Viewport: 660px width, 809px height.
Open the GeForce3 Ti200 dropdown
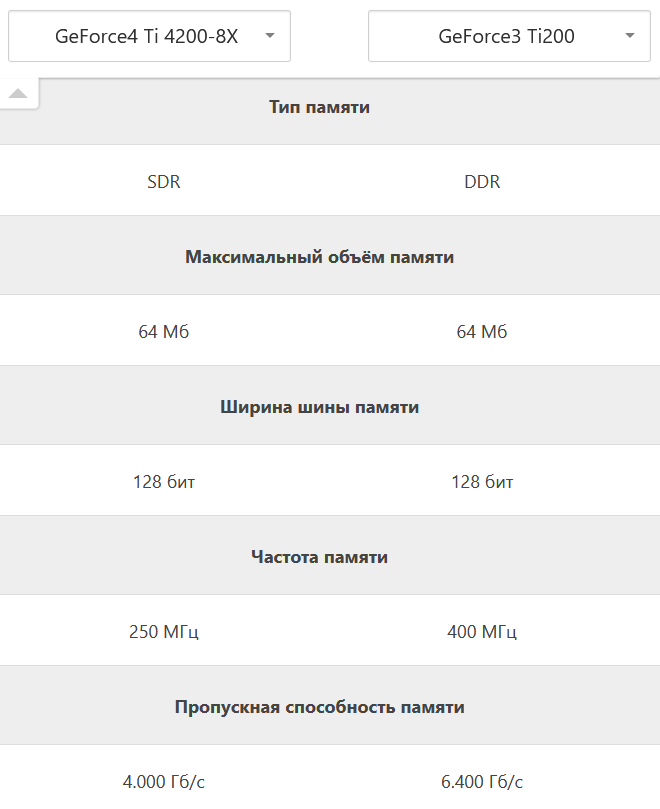[x=509, y=36]
